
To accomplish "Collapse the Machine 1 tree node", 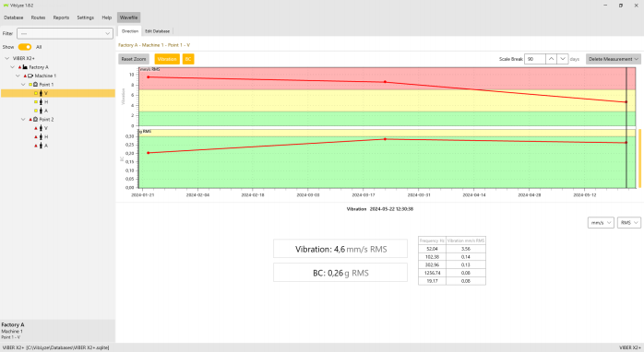I will click(x=18, y=76).
